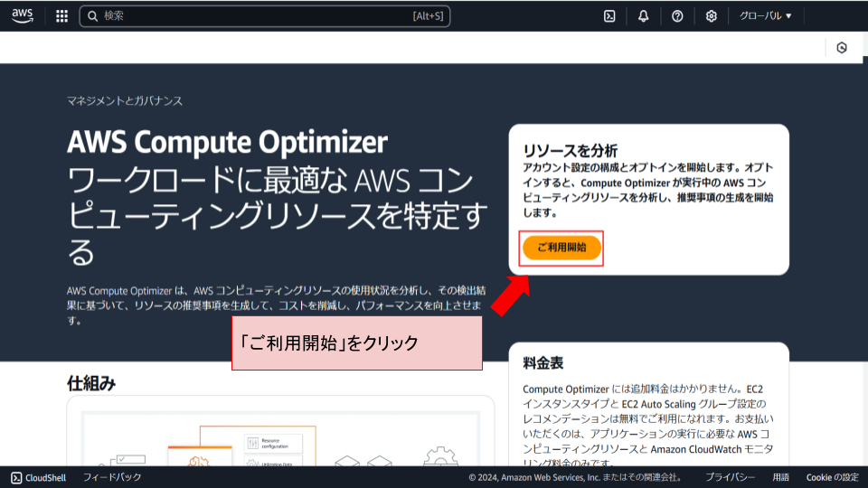Viewport: 868px width, 488px height.
Task: Click the hexagon icon below the top bar
Action: coord(842,48)
